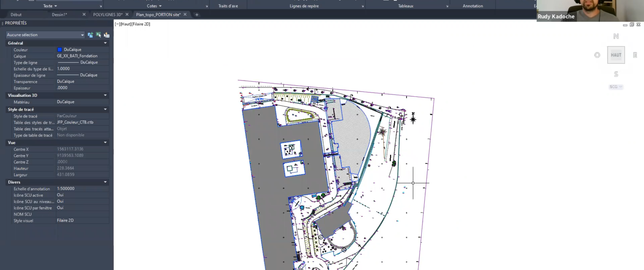
Task: Click the Epaisseur value .0000
Action: pos(82,88)
